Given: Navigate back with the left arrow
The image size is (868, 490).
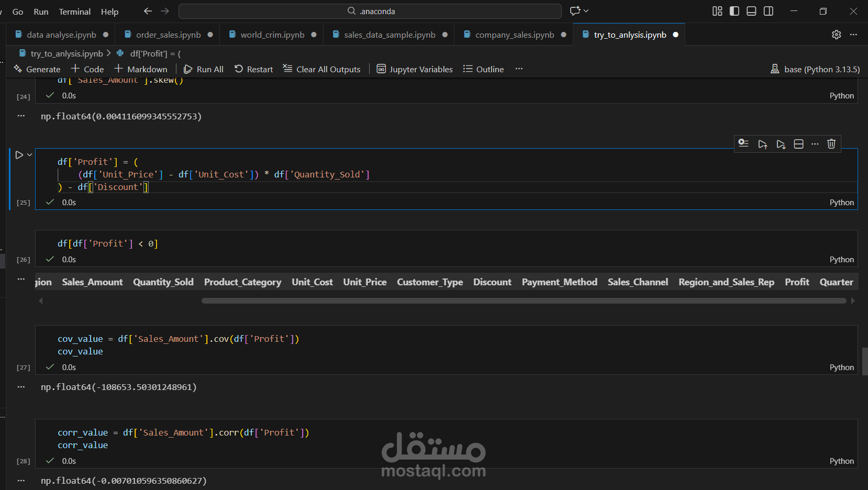Looking at the screenshot, I should [x=148, y=11].
